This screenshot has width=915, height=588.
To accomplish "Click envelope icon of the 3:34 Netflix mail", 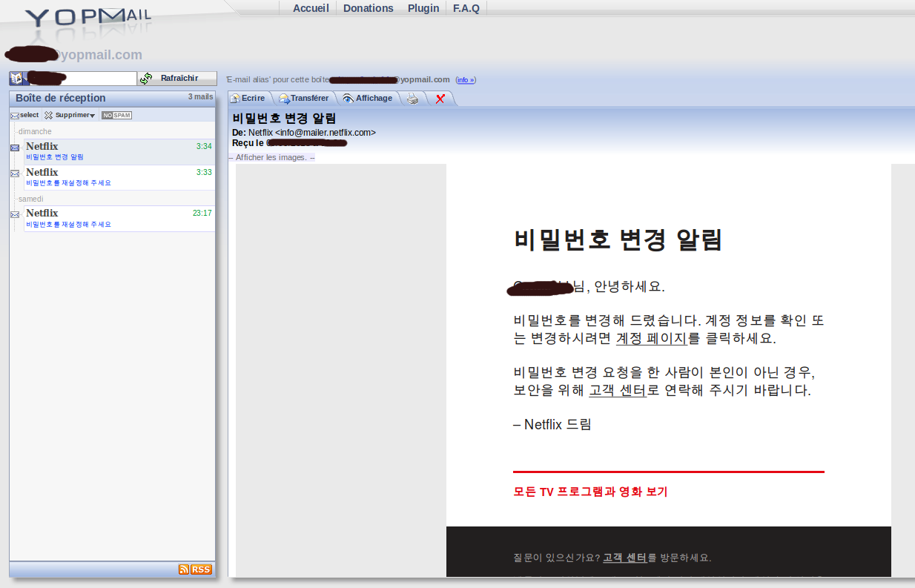I will click(15, 148).
